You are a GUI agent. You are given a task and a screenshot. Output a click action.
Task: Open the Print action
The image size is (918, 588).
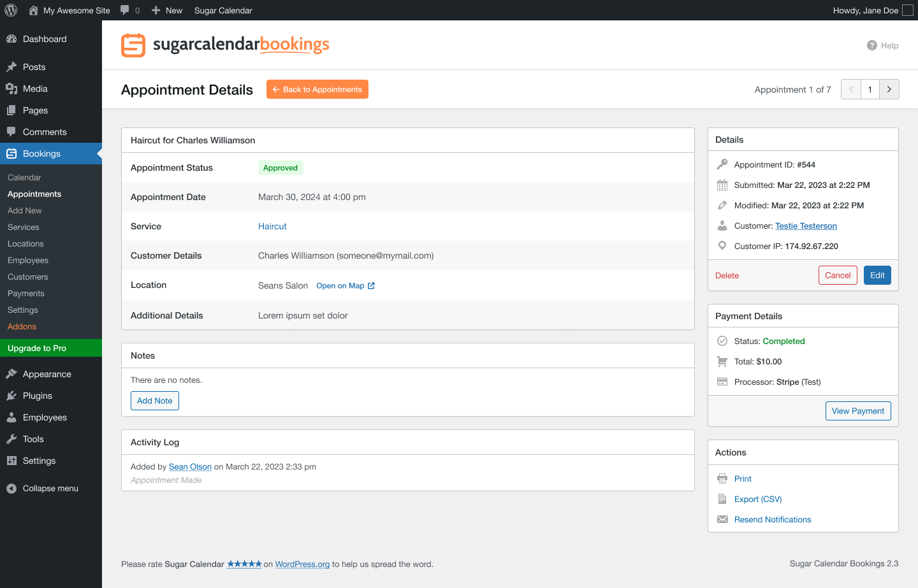tap(742, 478)
